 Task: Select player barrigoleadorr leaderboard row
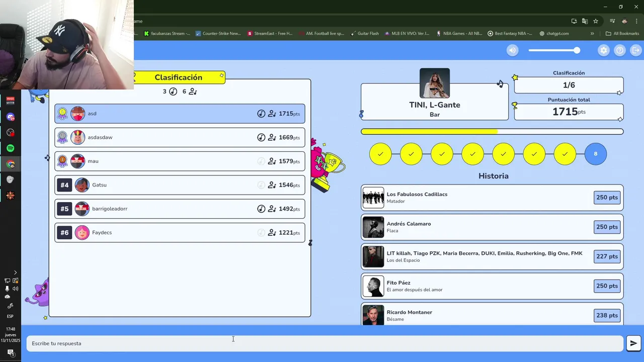coord(180,209)
